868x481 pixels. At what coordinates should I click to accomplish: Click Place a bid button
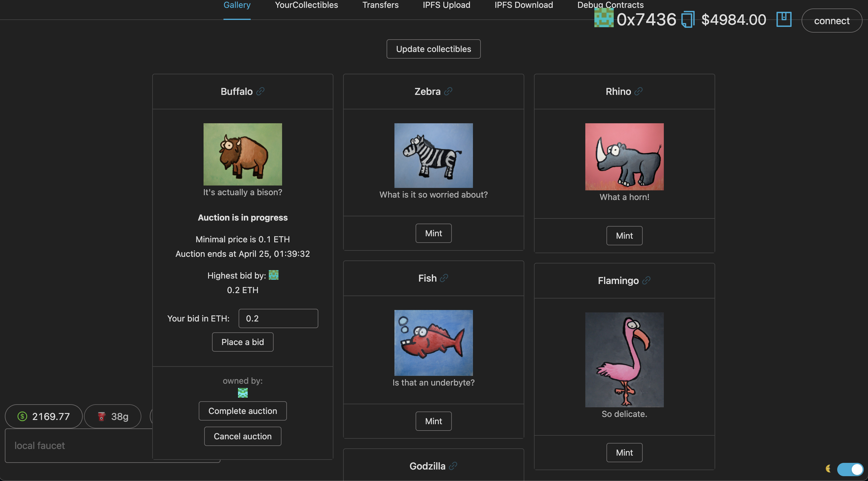tap(242, 342)
